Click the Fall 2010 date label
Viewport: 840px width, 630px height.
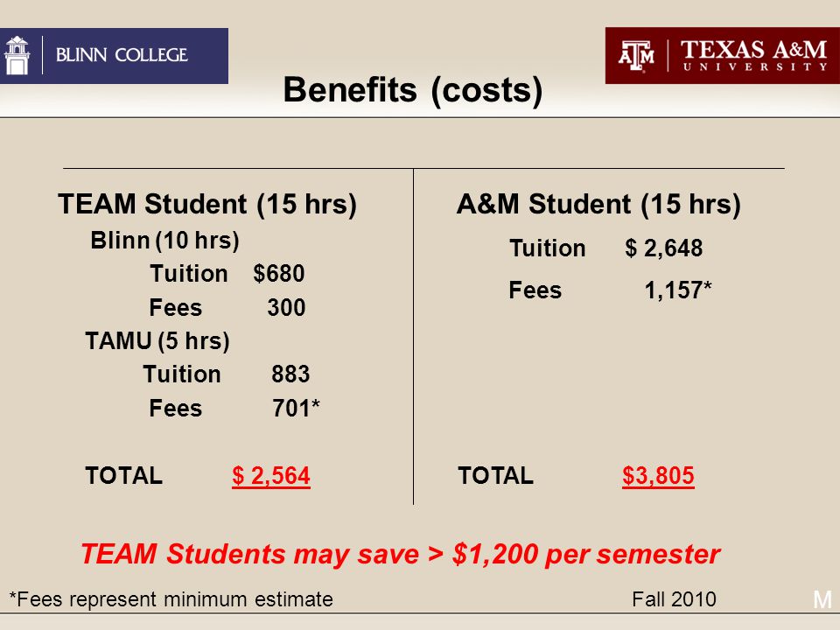tap(674, 599)
